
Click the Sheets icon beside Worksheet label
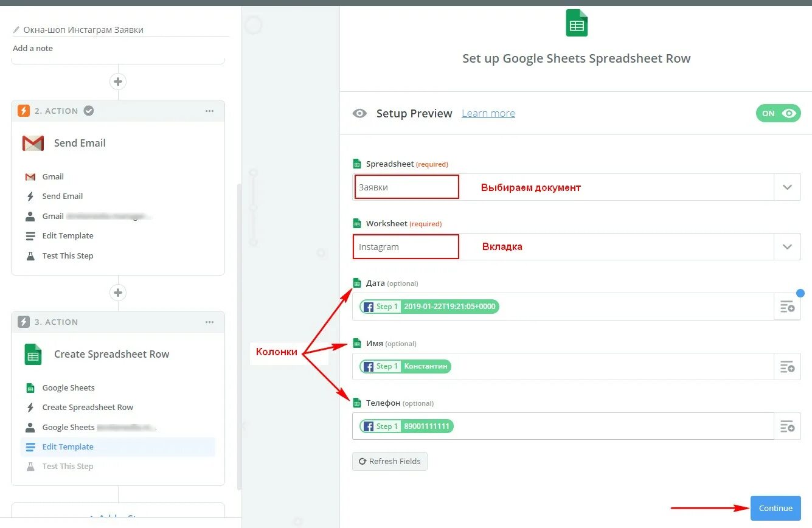[357, 223]
